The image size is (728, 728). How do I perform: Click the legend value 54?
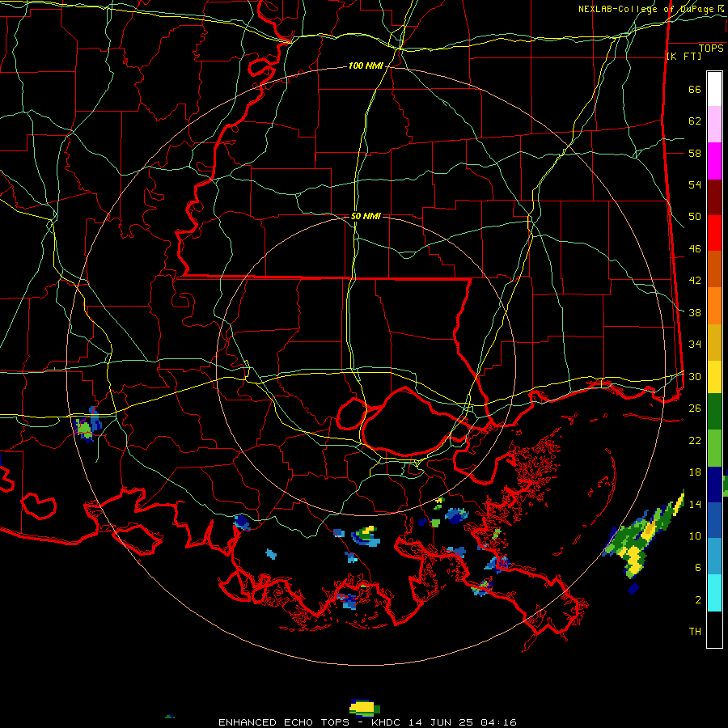[x=695, y=184]
